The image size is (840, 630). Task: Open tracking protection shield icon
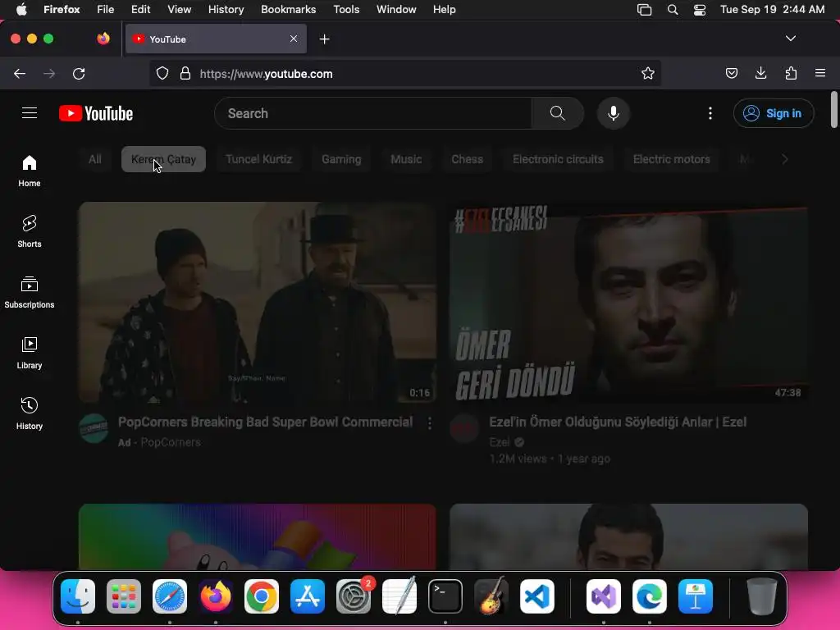tap(162, 73)
